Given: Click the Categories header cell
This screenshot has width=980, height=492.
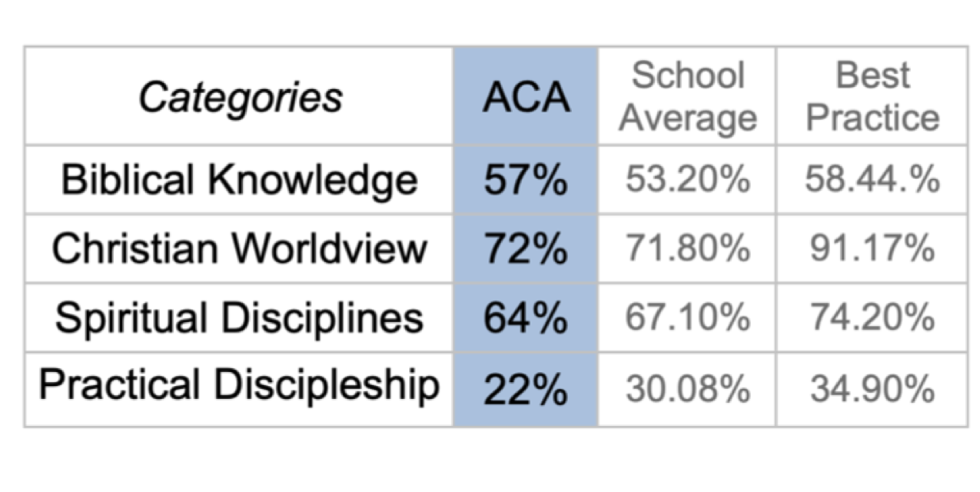Looking at the screenshot, I should (240, 98).
